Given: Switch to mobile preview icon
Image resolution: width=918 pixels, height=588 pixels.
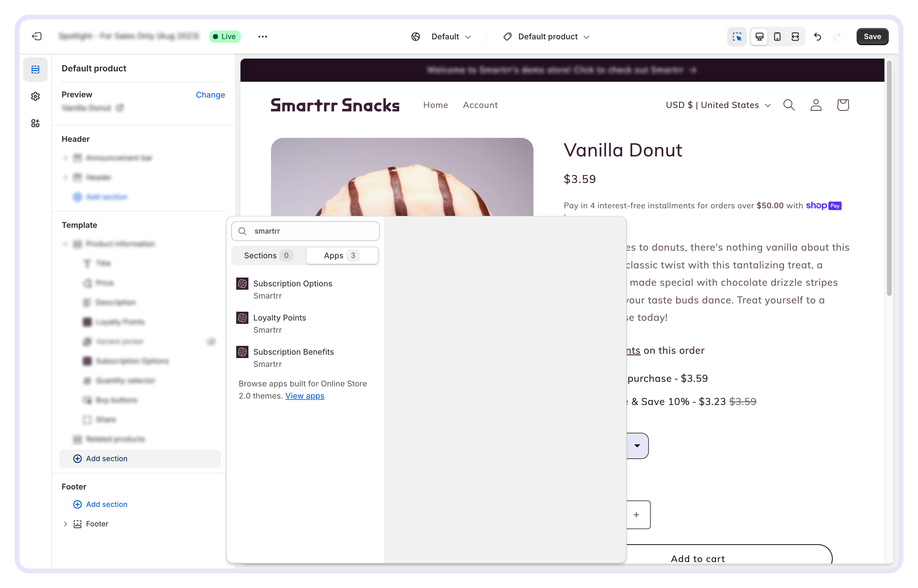Looking at the screenshot, I should pos(777,37).
